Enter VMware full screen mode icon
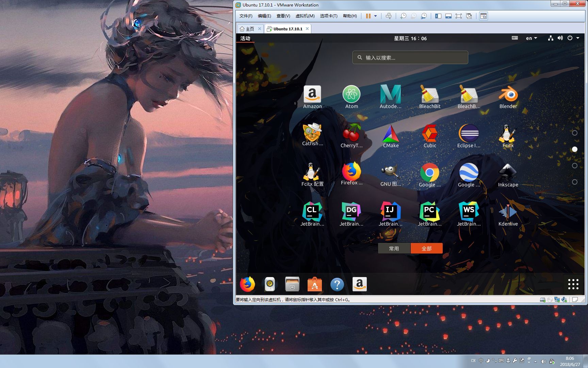This screenshot has height=368, width=588. (459, 16)
